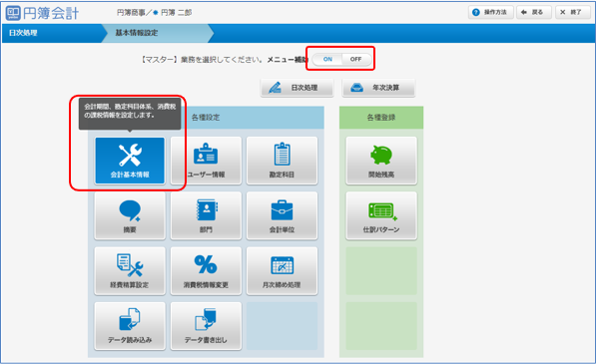Image resolution: width=596 pixels, height=364 pixels.
Task: Click the 終了 exit button
Action: [572, 12]
